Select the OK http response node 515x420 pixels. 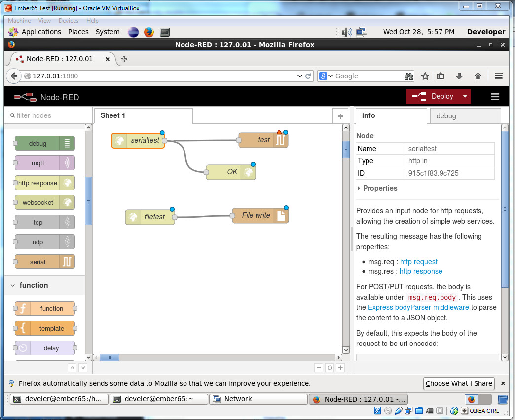coord(230,172)
